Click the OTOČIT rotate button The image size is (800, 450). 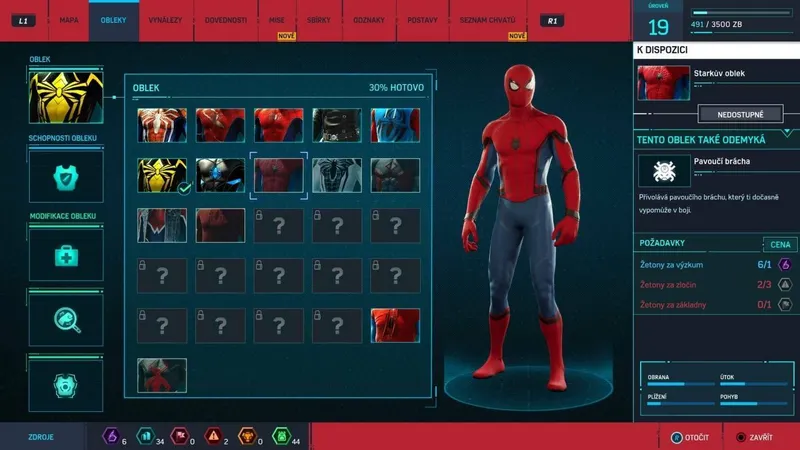pyautogui.click(x=690, y=438)
